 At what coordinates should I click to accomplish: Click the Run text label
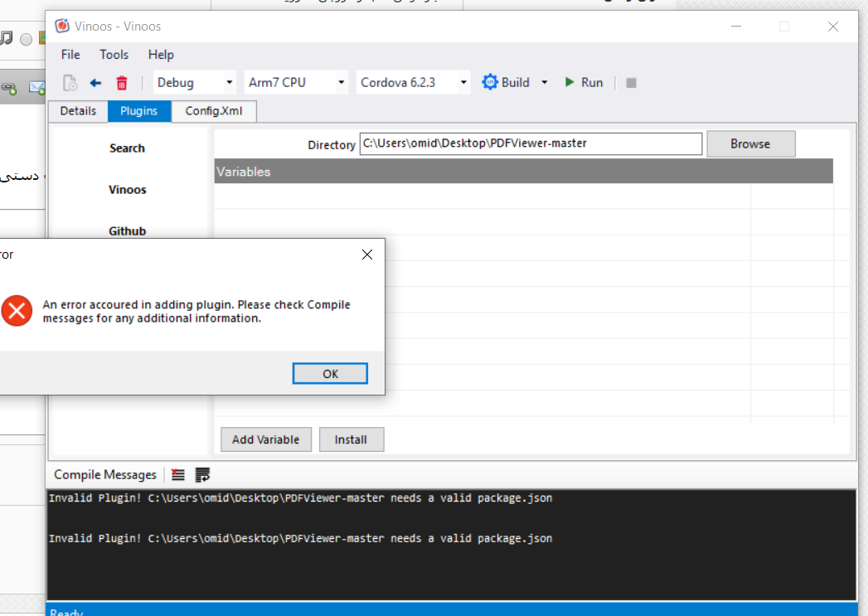point(592,82)
